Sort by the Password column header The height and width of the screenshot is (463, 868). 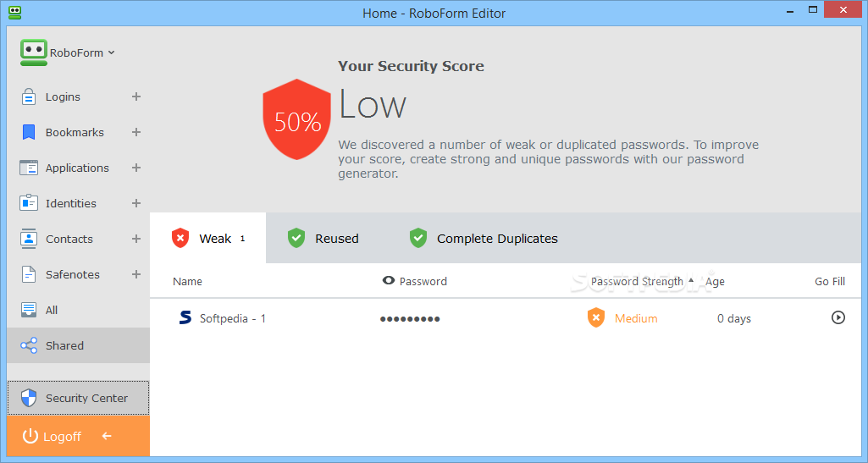coord(423,282)
